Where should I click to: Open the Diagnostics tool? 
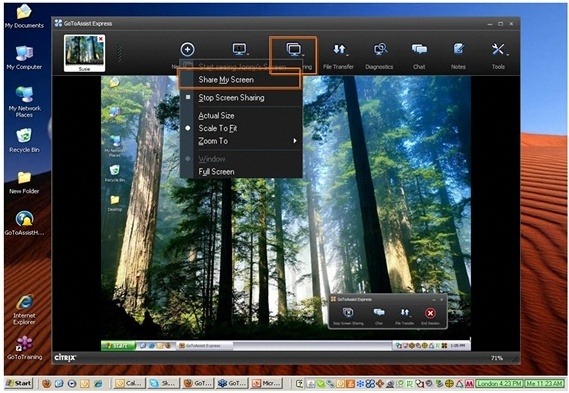pos(380,49)
